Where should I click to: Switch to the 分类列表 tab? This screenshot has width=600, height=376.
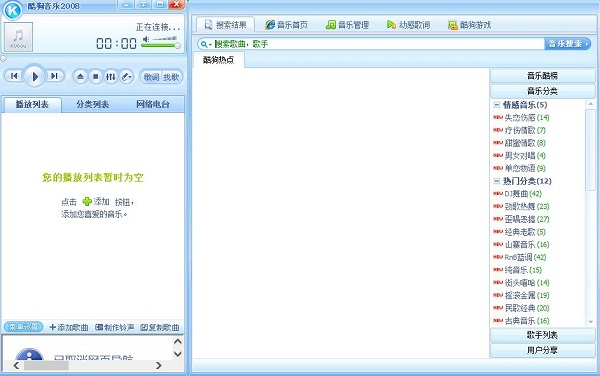pos(92,104)
